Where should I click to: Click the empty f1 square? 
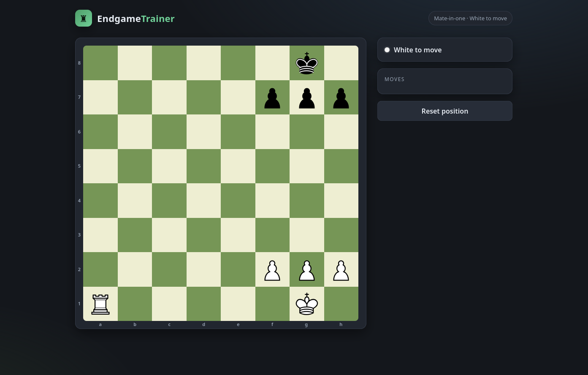(x=272, y=304)
